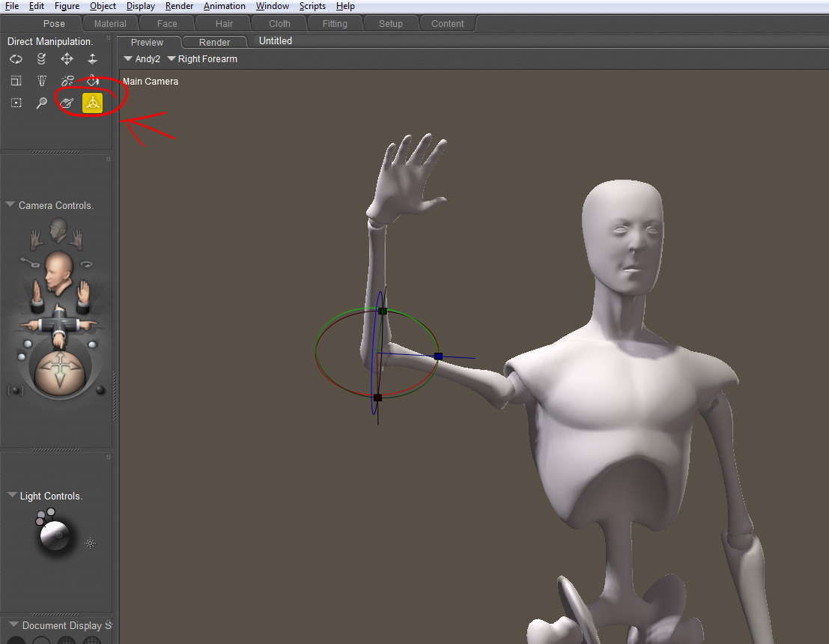Select the Rotate tool in Direct Manipulation

(16, 59)
